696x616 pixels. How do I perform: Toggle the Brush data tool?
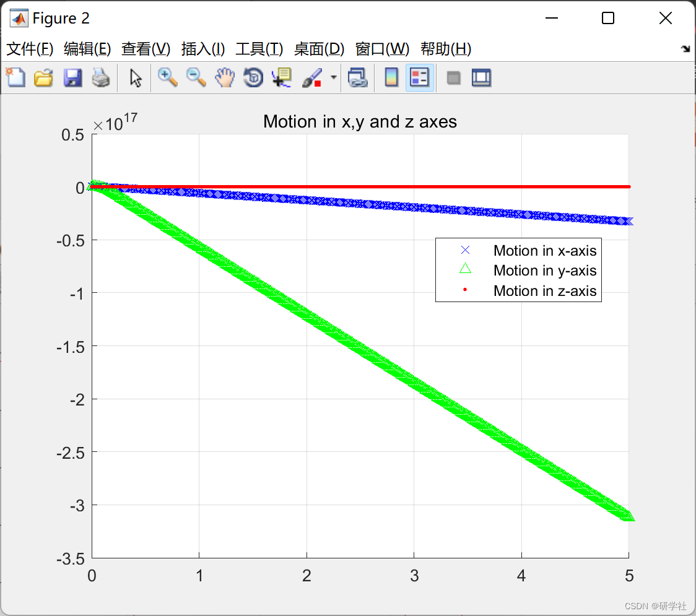312,77
